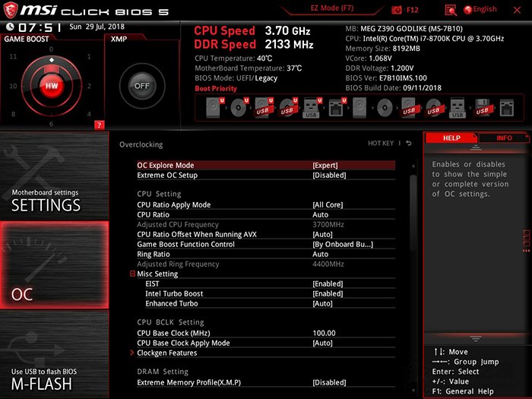The height and width of the screenshot is (399, 532).
Task: Click the legacy network boot priority icon
Action: tap(507, 108)
